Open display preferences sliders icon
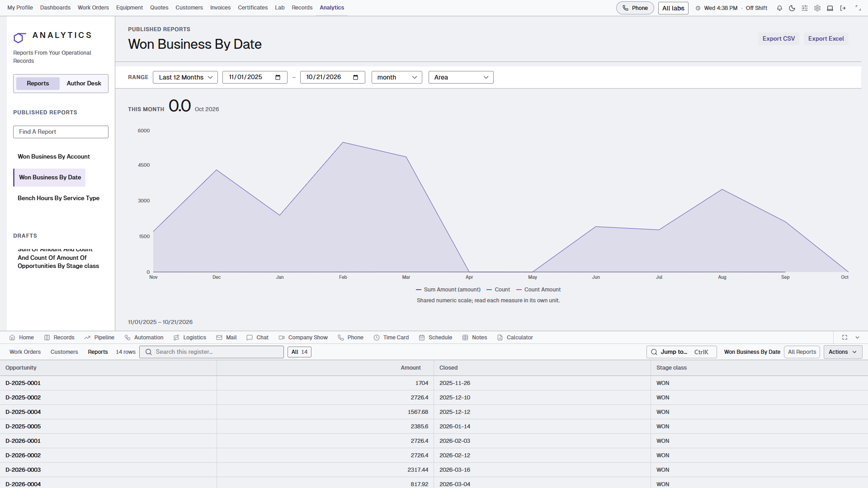Viewport: 868px width, 488px height. (805, 8)
